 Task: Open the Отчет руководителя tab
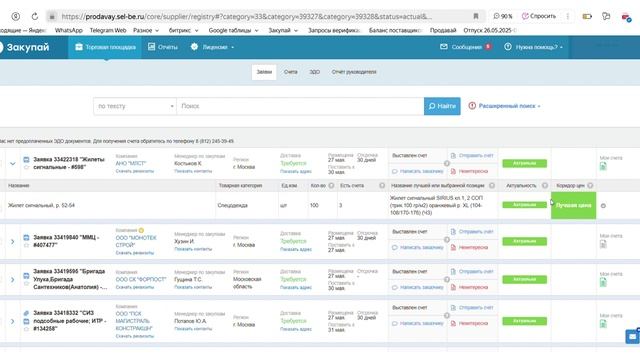pos(354,72)
